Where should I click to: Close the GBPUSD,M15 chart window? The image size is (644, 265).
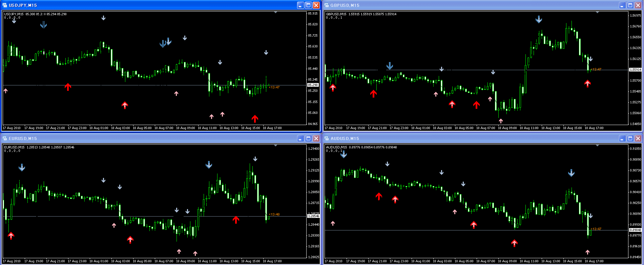coord(638,5)
